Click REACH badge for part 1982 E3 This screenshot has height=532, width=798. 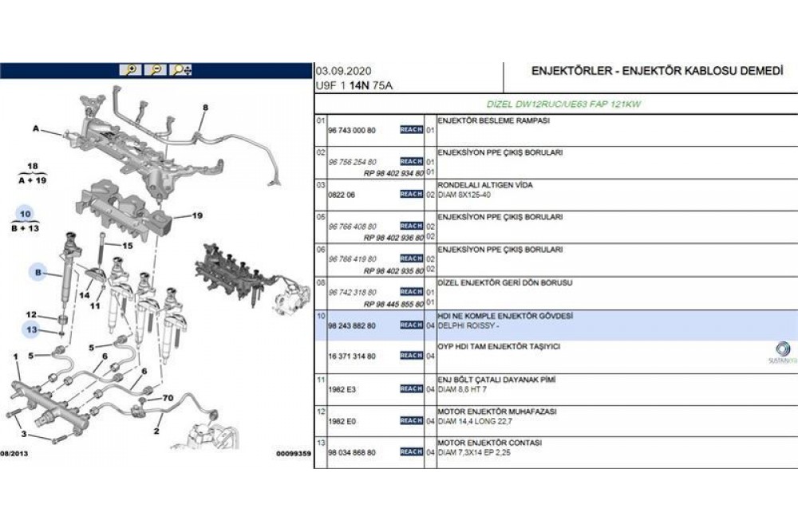click(411, 388)
